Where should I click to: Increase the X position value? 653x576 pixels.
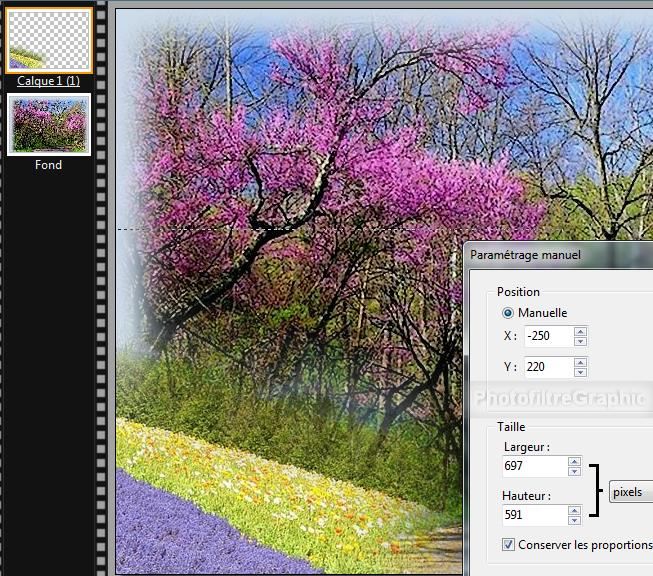click(x=581, y=332)
